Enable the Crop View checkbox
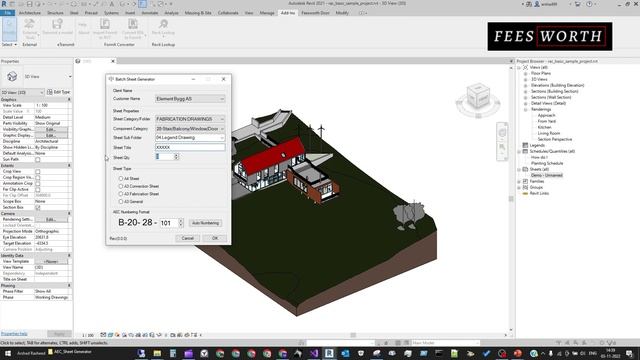This screenshot has height=360, width=640. pyautogui.click(x=38, y=172)
